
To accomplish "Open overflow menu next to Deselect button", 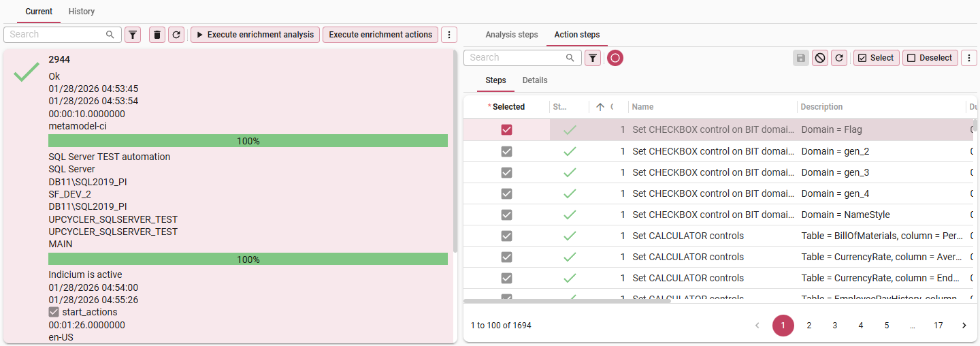I will click(x=968, y=58).
